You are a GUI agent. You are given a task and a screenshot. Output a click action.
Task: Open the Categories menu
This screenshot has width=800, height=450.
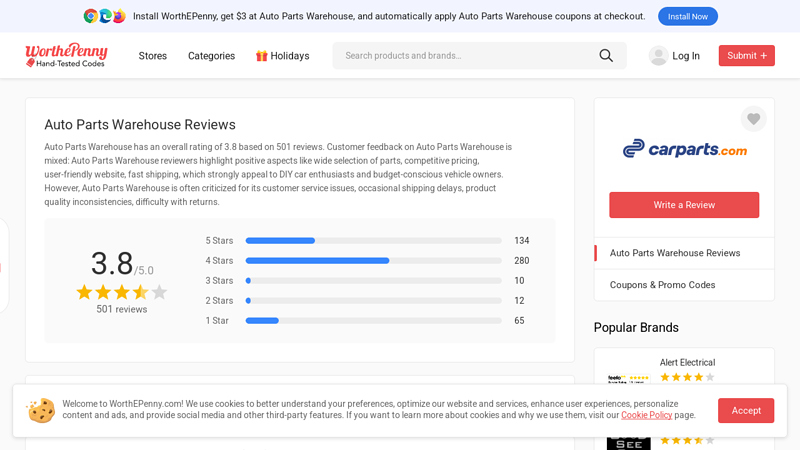pos(211,56)
